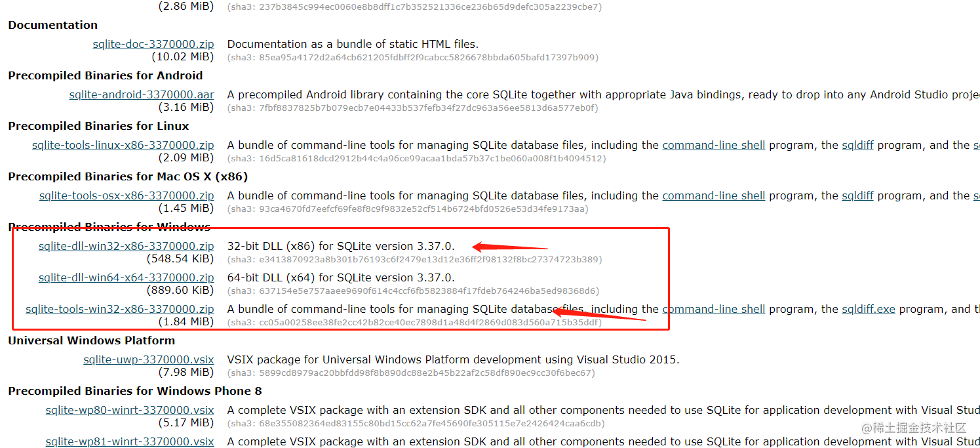Viewport: 980px width, 448px height.
Task: Open the sqldiff link in Linux section
Action: click(x=857, y=145)
